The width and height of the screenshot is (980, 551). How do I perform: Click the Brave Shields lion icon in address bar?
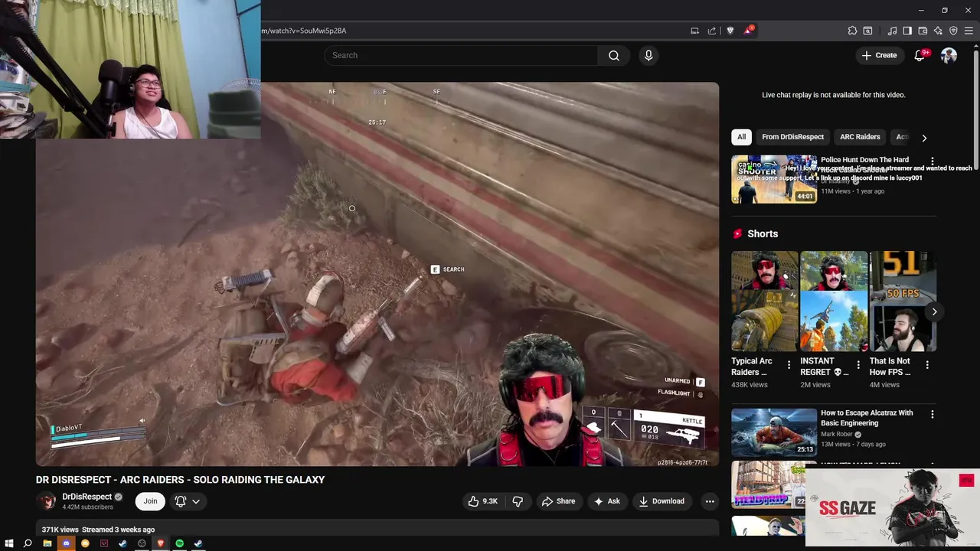pyautogui.click(x=730, y=31)
